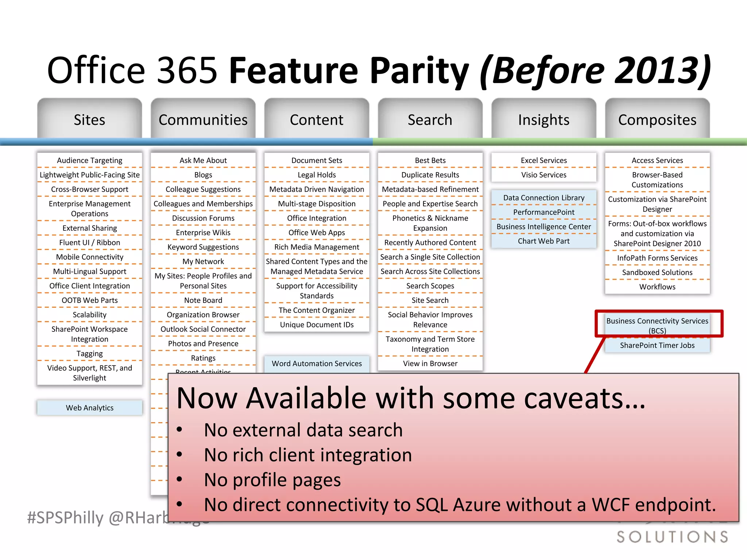Click The Content Organizer

click(x=317, y=310)
